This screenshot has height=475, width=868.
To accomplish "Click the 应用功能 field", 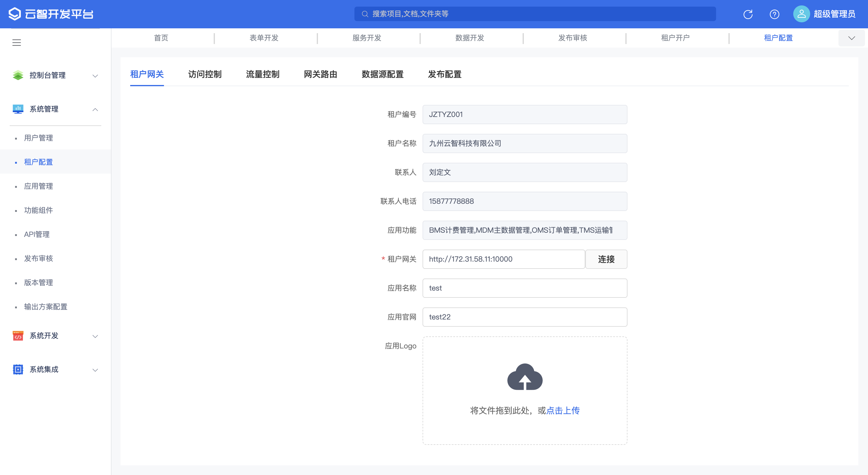I will pos(525,231).
